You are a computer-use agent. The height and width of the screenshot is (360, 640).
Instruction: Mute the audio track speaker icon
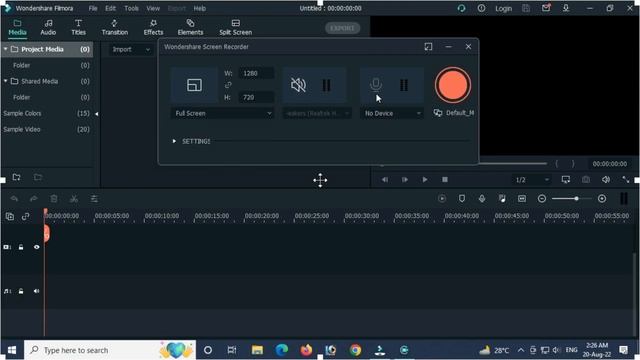tap(36, 291)
